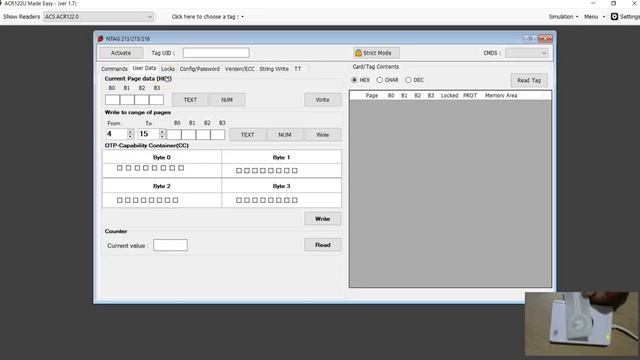Click B3 field of current page data

tap(156, 100)
